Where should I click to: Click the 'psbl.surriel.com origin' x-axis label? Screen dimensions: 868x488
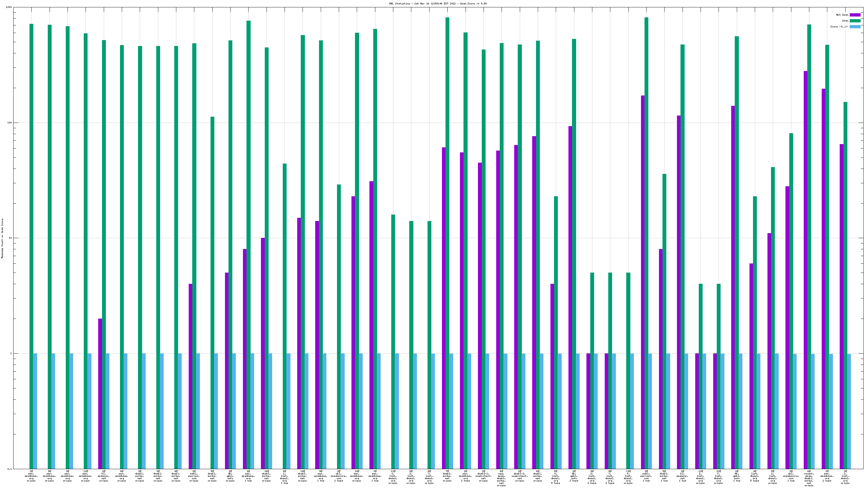(x=194, y=476)
